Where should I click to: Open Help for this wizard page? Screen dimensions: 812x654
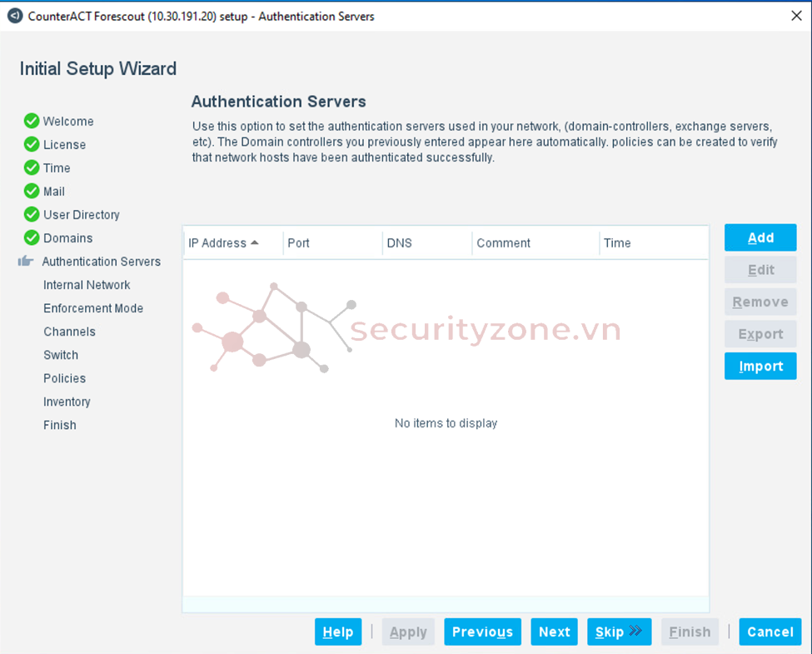coord(338,632)
